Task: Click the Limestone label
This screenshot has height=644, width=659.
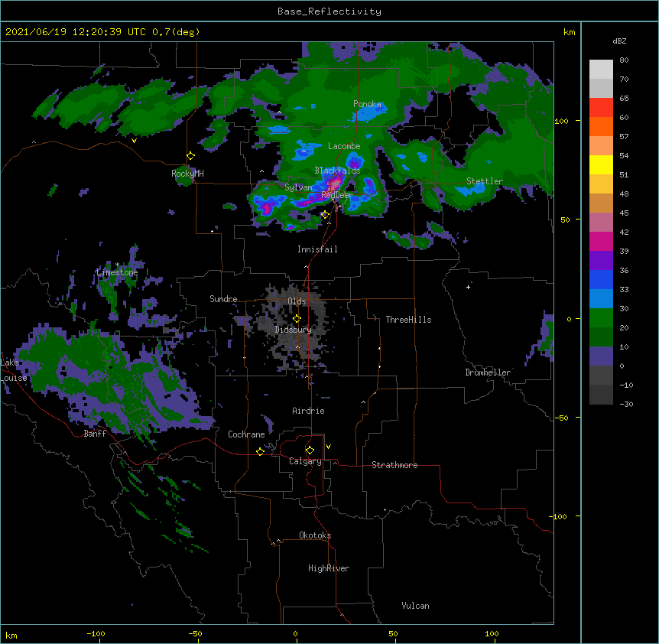Action: coord(117,272)
